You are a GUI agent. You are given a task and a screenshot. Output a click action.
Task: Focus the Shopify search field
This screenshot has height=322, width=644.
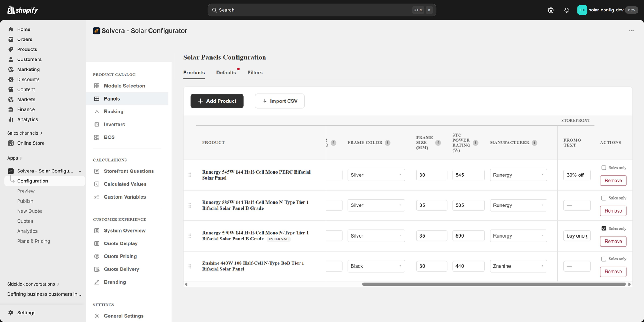(322, 10)
